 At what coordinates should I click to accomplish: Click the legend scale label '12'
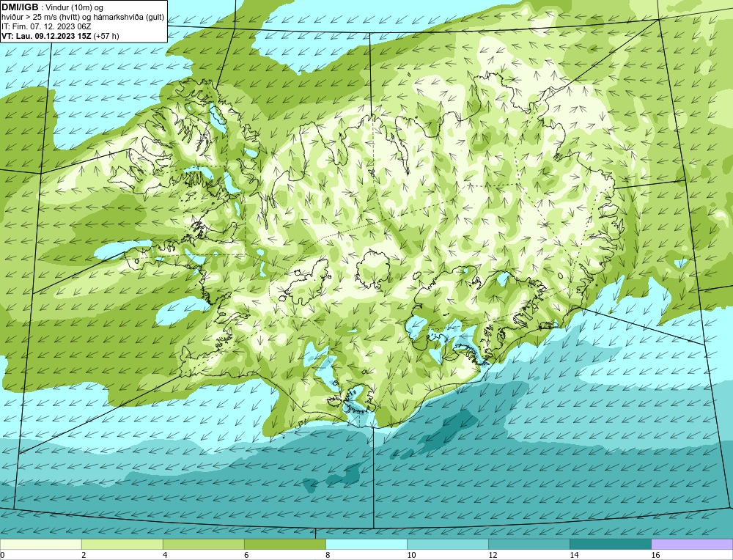tap(493, 555)
